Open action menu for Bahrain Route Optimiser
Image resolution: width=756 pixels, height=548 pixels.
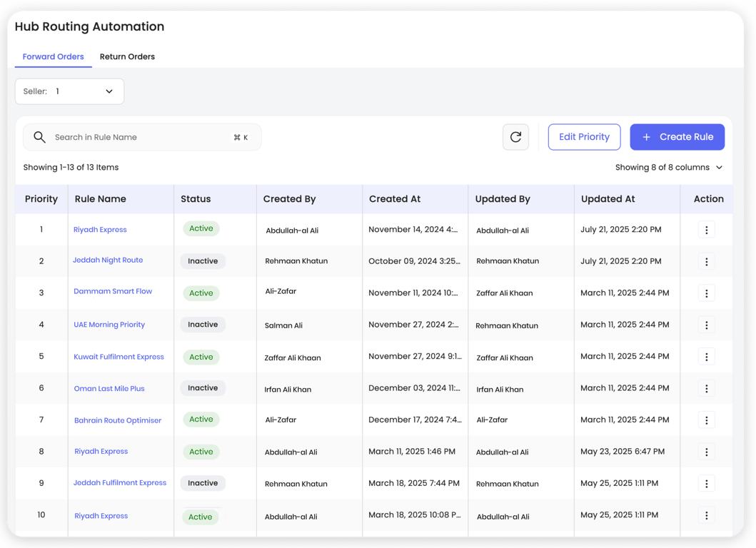706,420
